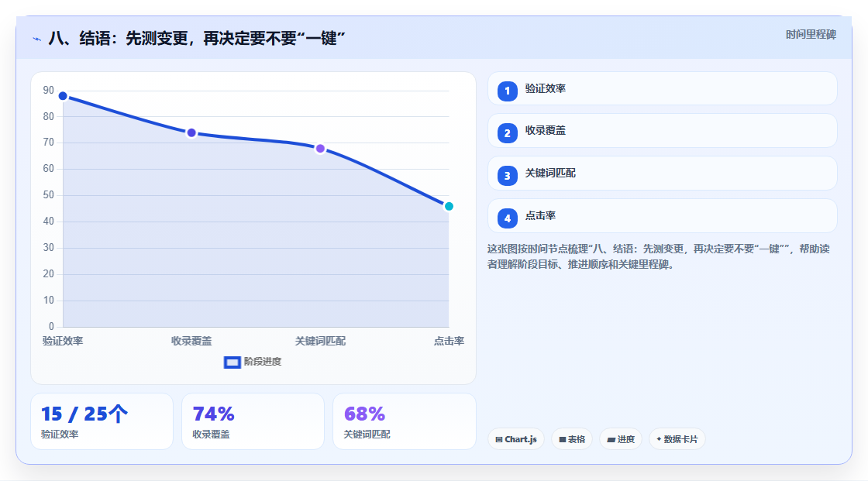Click the 数据卡片 tag chip
The image size is (868, 481).
(x=677, y=439)
